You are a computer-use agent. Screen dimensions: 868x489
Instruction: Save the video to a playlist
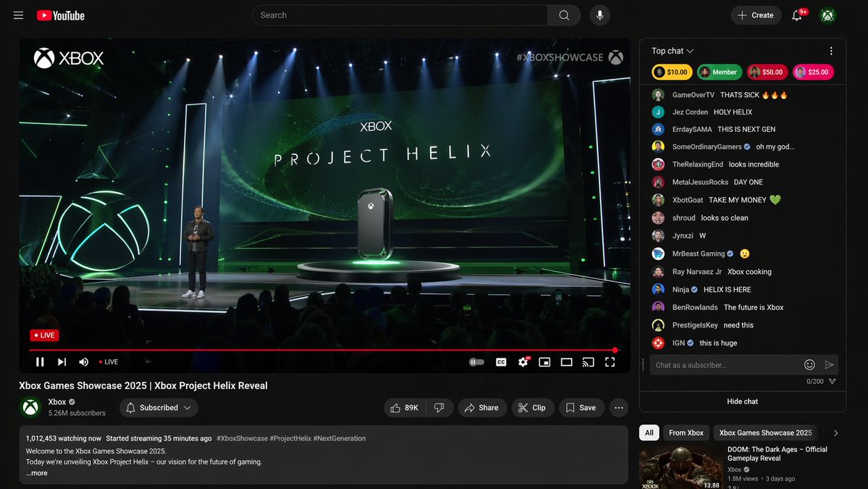[x=581, y=408]
